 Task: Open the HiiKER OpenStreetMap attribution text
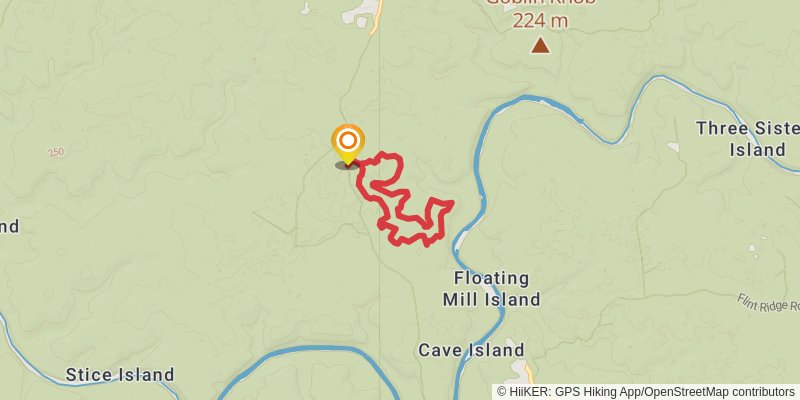click(x=646, y=392)
